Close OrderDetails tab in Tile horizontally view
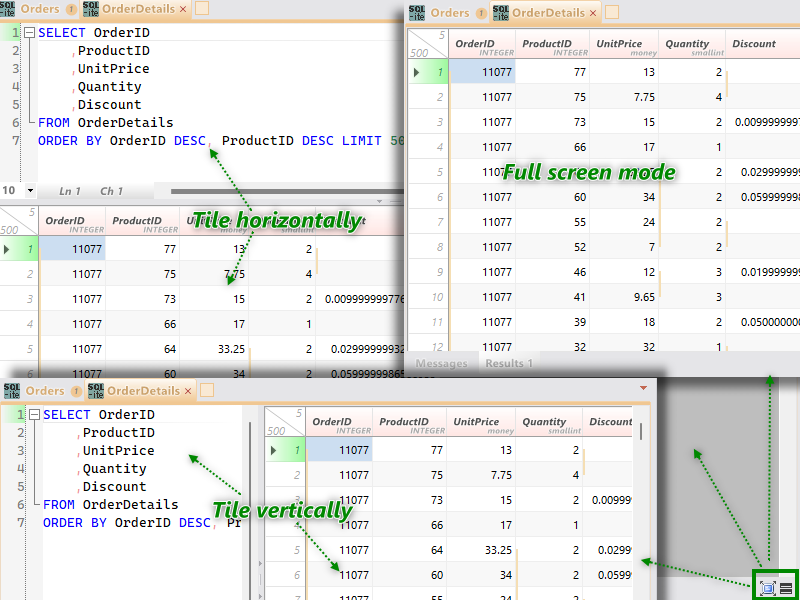The image size is (800, 600). click(183, 9)
